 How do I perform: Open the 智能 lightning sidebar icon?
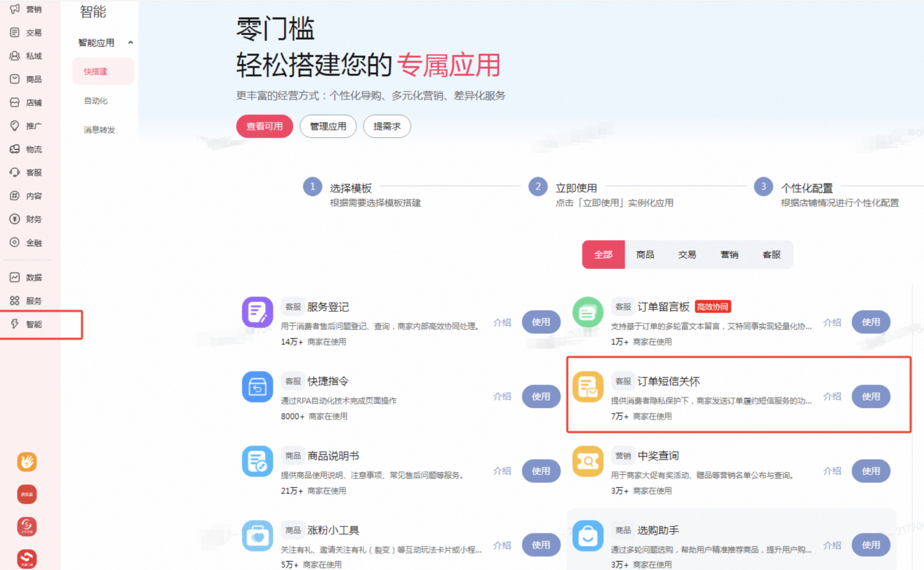tap(15, 324)
